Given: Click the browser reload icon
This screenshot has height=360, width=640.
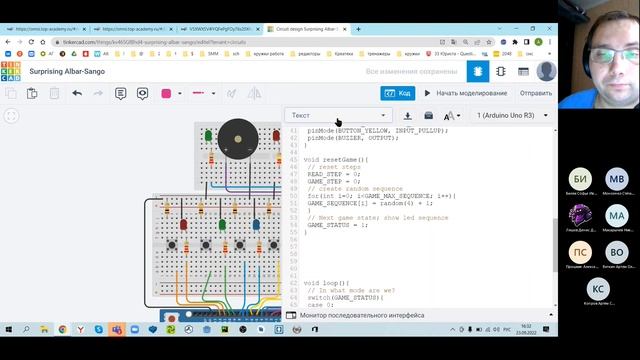Looking at the screenshot, I should point(31,42).
